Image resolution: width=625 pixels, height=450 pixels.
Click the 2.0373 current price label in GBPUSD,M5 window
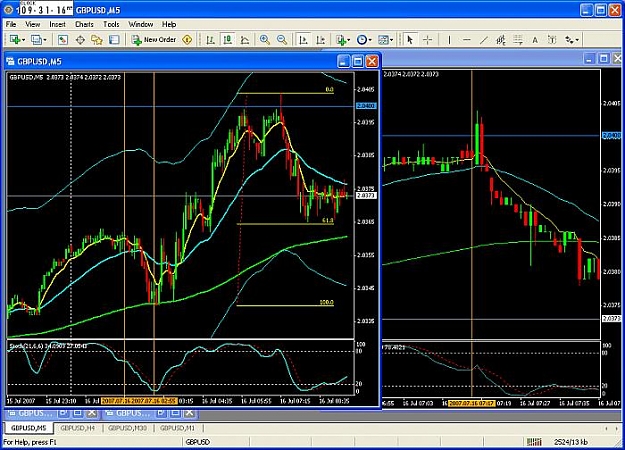click(366, 195)
